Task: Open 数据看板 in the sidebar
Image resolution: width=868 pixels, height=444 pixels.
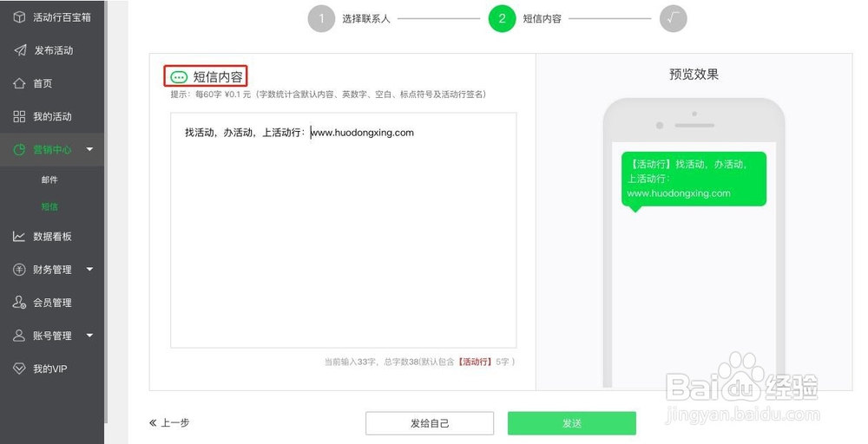Action: [52, 237]
